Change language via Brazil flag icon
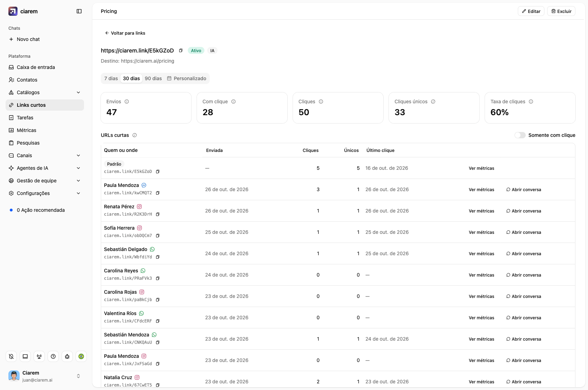 [x=81, y=356]
